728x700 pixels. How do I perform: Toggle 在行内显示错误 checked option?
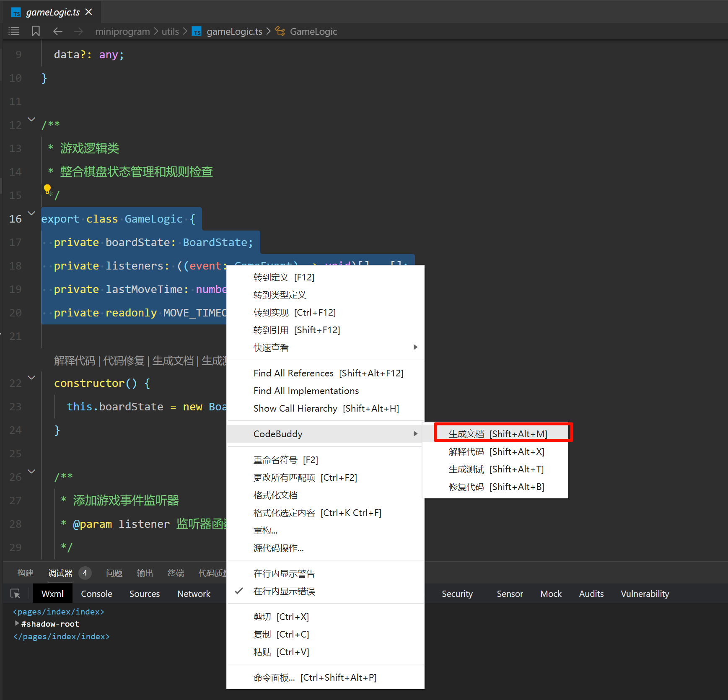tap(284, 591)
